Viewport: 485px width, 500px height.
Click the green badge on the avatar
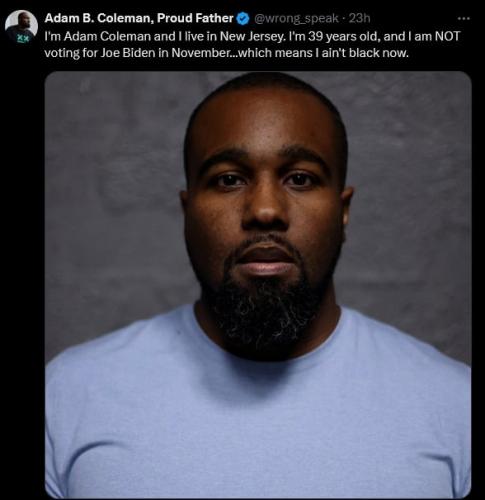coord(23,39)
